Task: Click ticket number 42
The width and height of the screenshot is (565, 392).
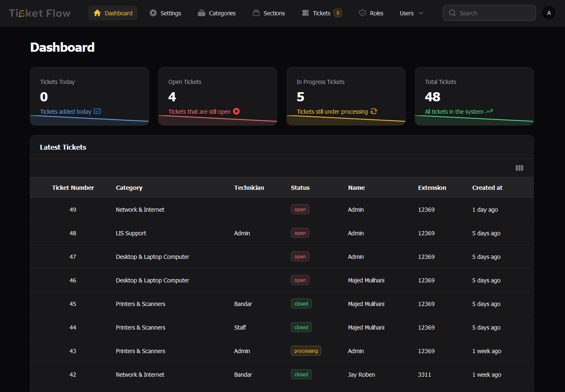Action: coord(73,375)
